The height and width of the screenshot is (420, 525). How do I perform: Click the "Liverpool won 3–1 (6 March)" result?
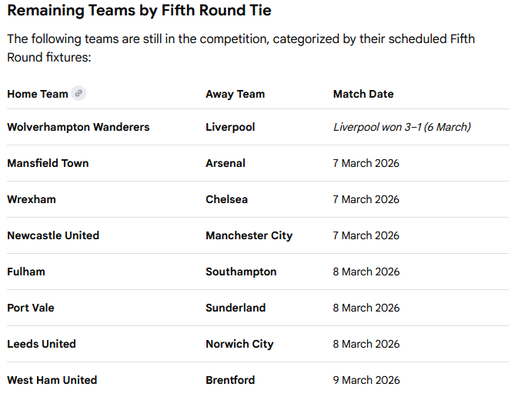point(401,127)
